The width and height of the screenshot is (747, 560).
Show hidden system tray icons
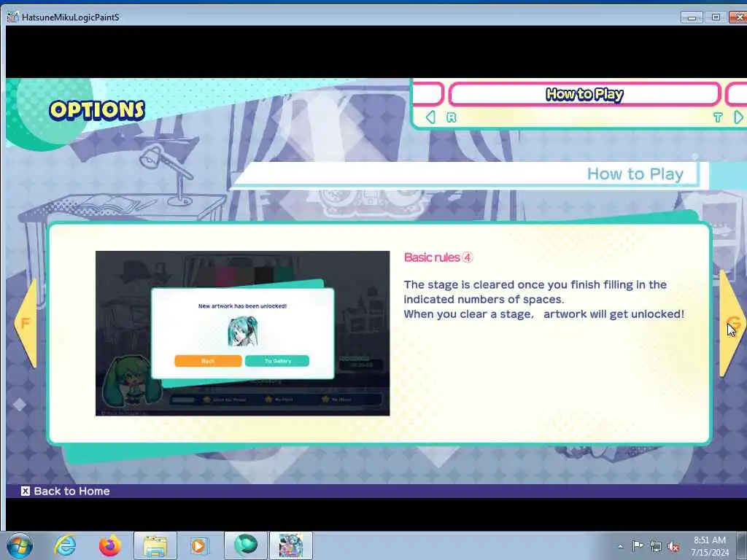pyautogui.click(x=620, y=546)
